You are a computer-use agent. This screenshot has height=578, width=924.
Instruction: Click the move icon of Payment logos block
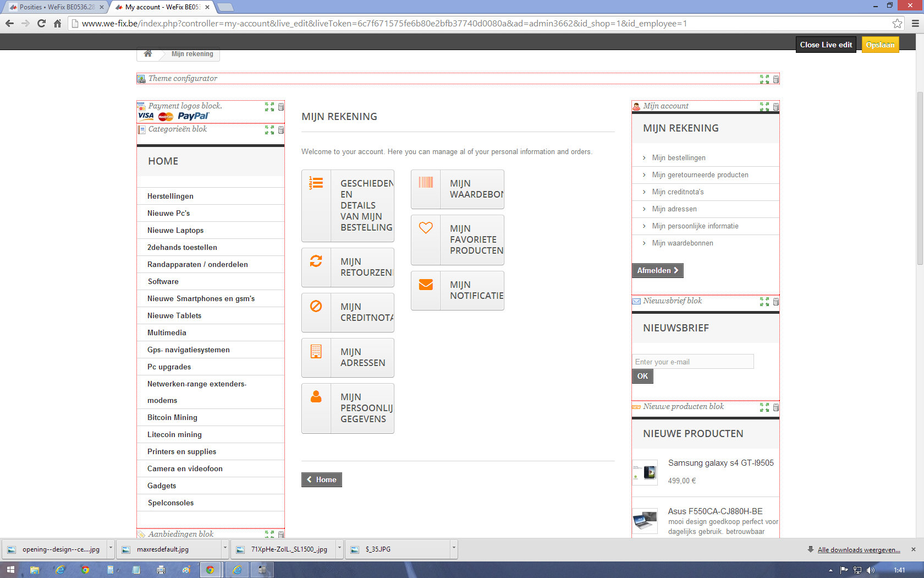[x=269, y=107]
